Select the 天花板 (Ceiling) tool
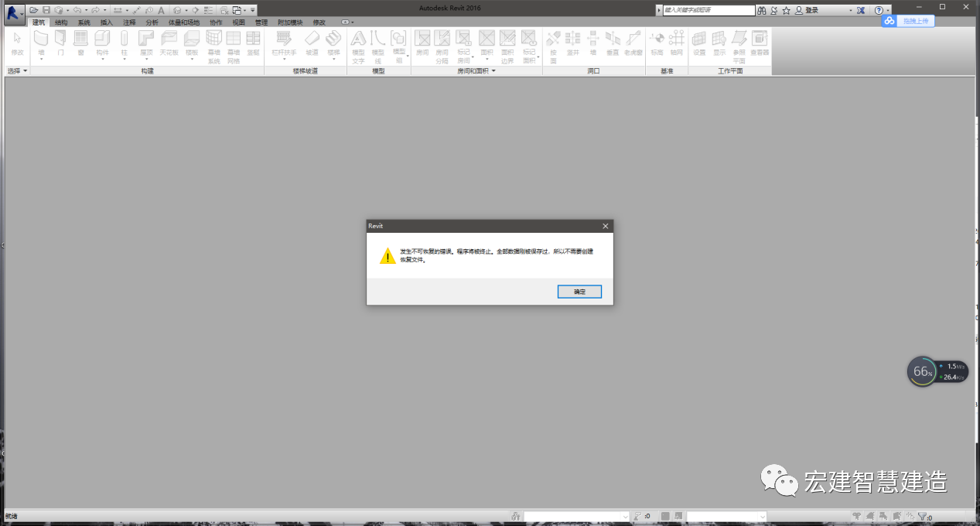The height and width of the screenshot is (526, 980). [169, 43]
